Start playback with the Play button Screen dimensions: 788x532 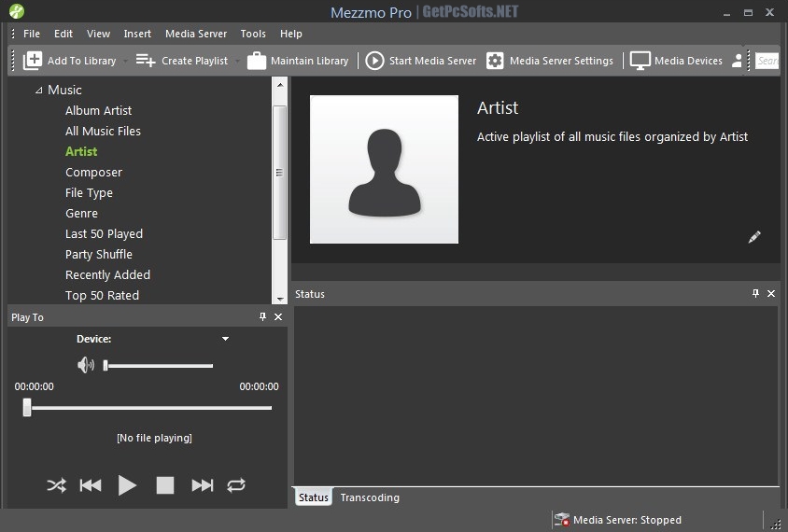point(127,485)
